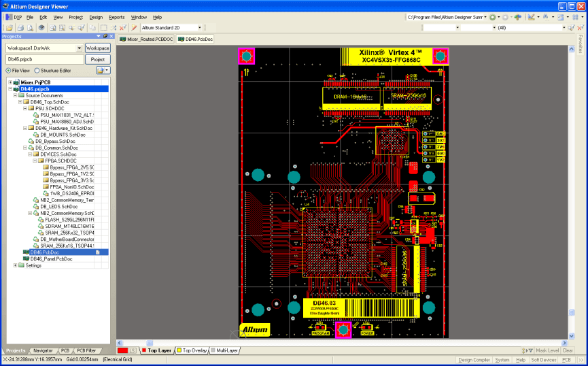Click the Mask Level button

tap(547, 350)
